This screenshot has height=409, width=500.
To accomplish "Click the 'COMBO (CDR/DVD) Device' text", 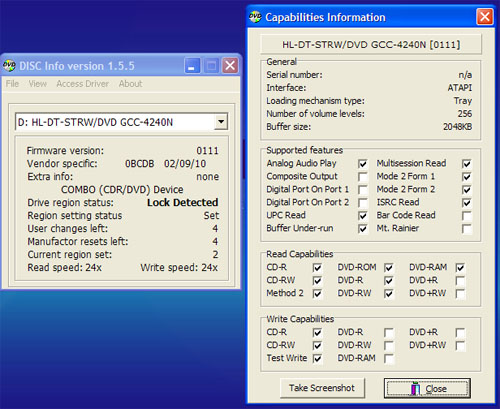I will pyautogui.click(x=122, y=189).
